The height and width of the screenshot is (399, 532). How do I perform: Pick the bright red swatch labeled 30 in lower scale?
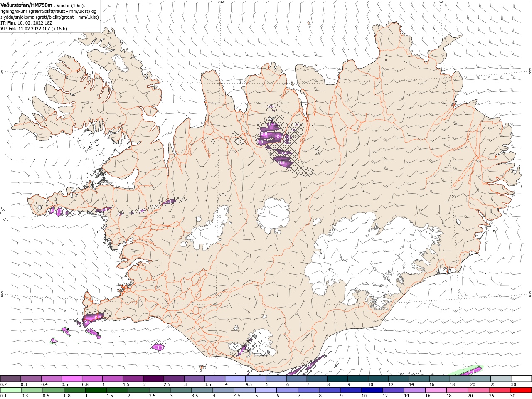click(x=521, y=390)
